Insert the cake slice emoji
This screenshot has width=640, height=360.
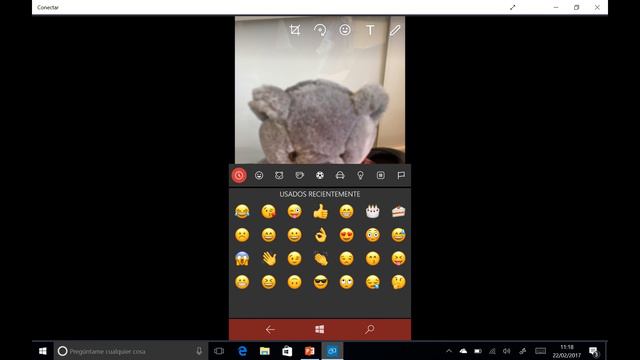pyautogui.click(x=398, y=211)
